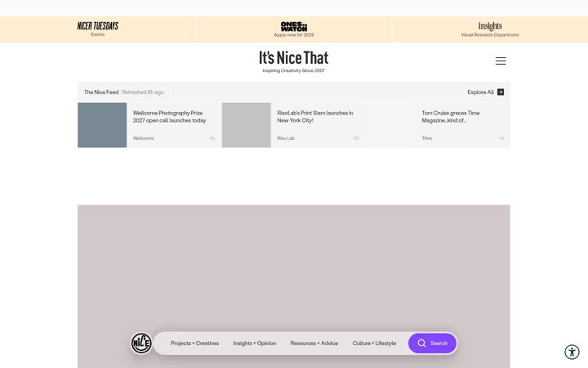
Task: Click the Explore All arrow icon
Action: pos(501,92)
